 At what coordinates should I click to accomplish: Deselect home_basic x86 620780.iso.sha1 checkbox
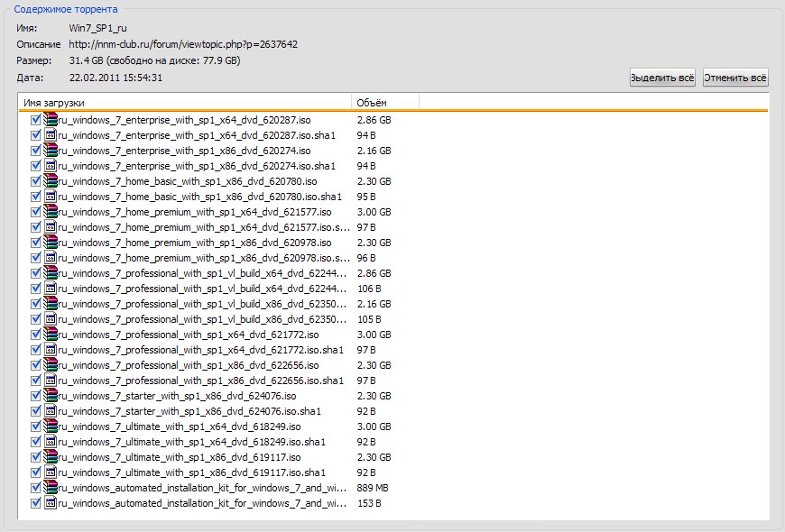click(36, 197)
